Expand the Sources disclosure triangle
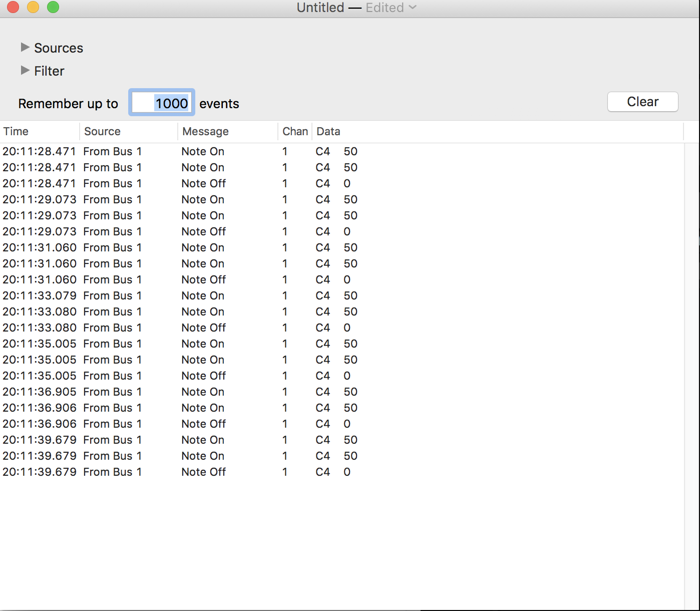Image resolution: width=700 pixels, height=611 pixels. [x=25, y=48]
